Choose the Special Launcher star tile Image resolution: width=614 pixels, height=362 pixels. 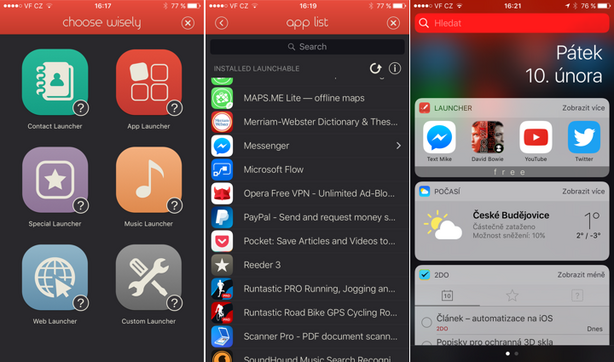[55, 180]
